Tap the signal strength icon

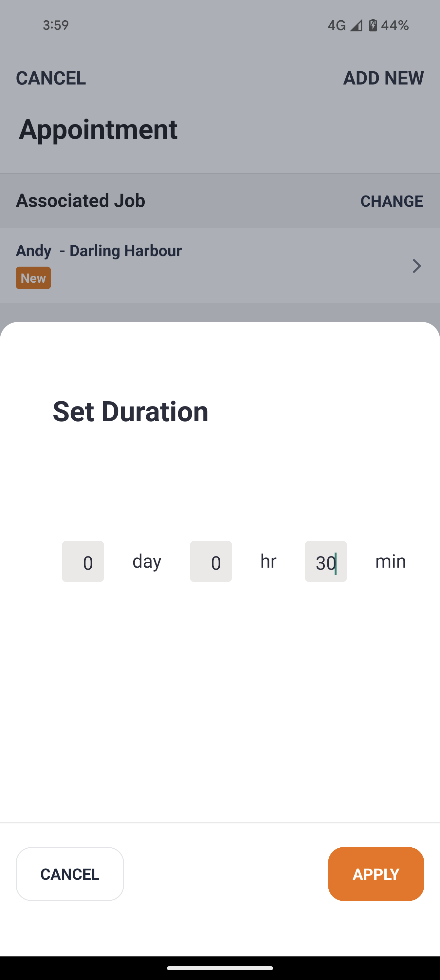click(356, 25)
